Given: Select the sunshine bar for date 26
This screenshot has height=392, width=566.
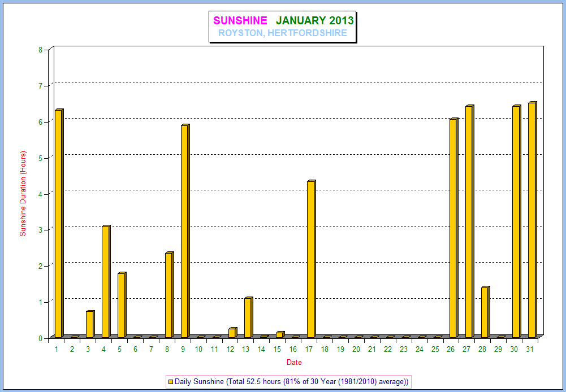Looking at the screenshot, I should coord(453,228).
